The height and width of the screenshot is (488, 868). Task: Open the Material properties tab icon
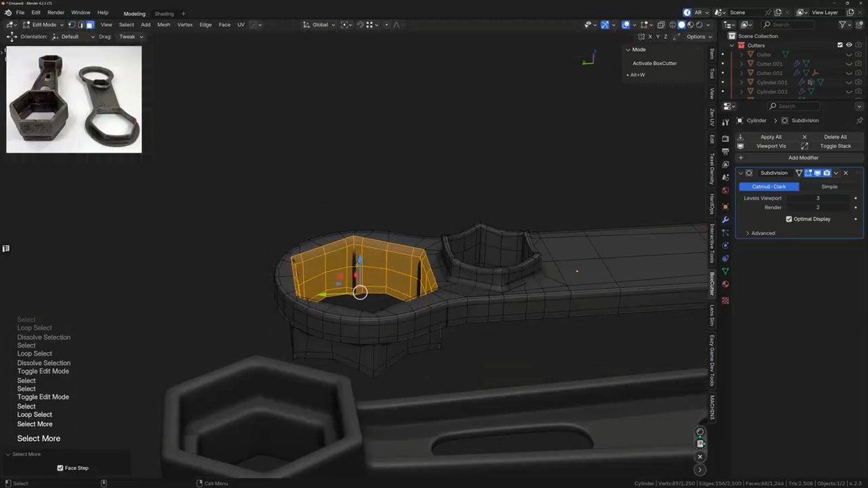click(726, 284)
